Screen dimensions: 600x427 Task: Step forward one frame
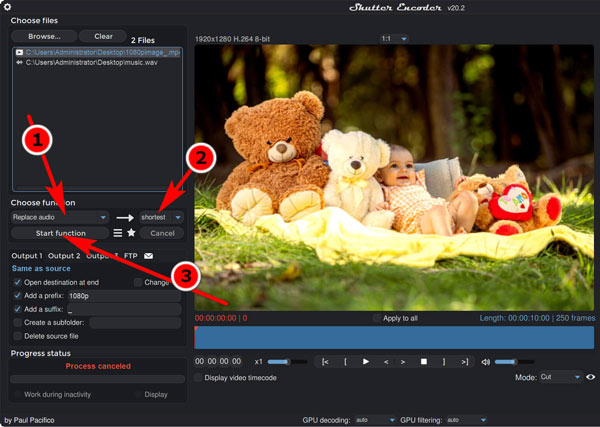tap(403, 362)
